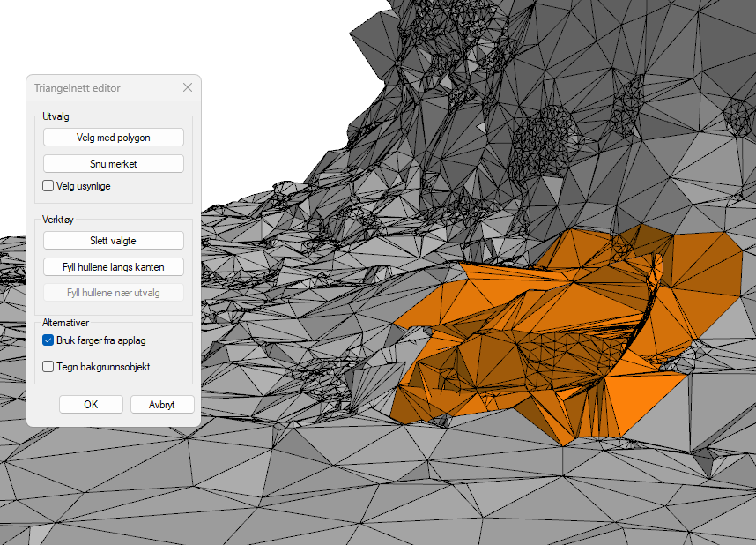Image resolution: width=756 pixels, height=545 pixels.
Task: Click the Velg med polygon button
Action: click(114, 138)
